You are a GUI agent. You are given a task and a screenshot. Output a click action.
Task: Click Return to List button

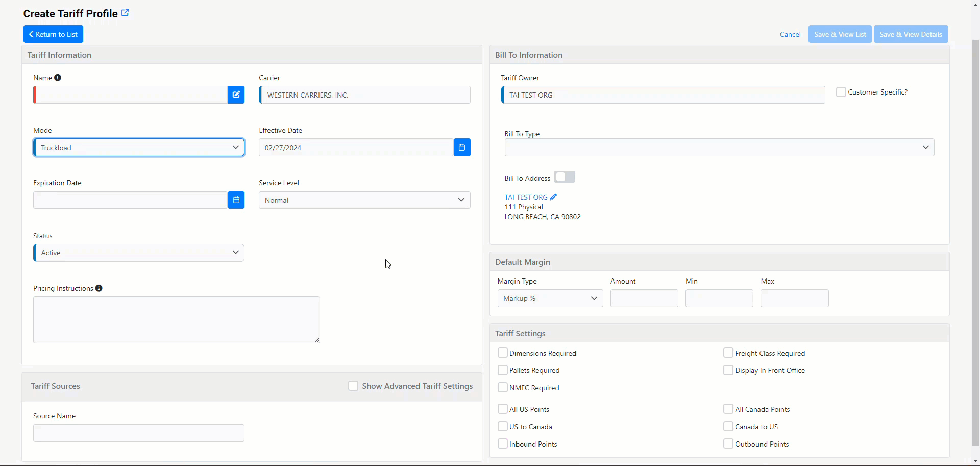pos(53,34)
